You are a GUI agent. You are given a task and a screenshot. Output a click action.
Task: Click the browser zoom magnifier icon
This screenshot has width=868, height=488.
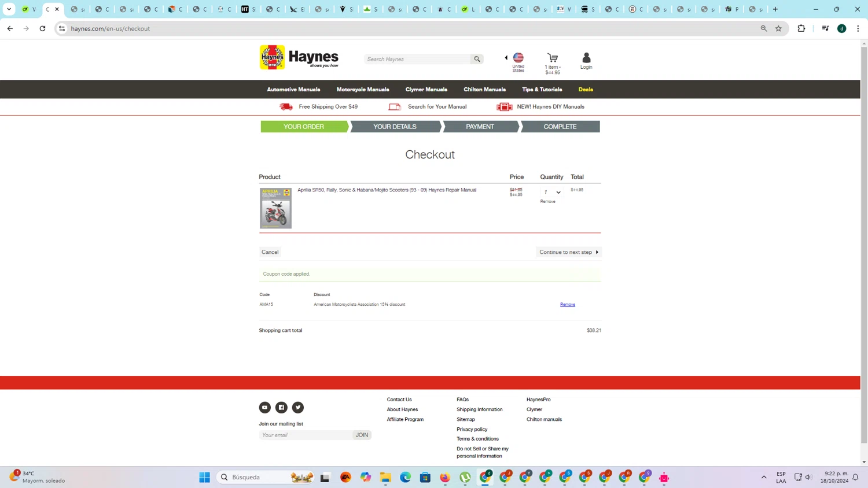764,28
